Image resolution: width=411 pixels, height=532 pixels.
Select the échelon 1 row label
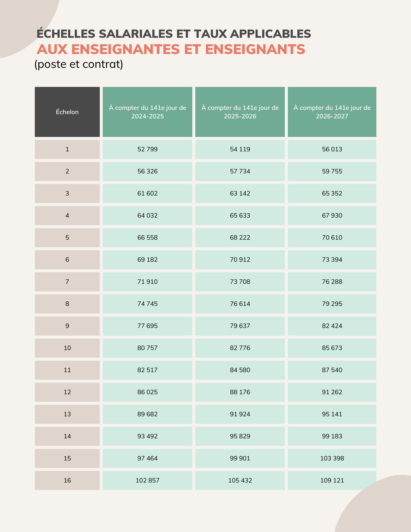pos(67,149)
